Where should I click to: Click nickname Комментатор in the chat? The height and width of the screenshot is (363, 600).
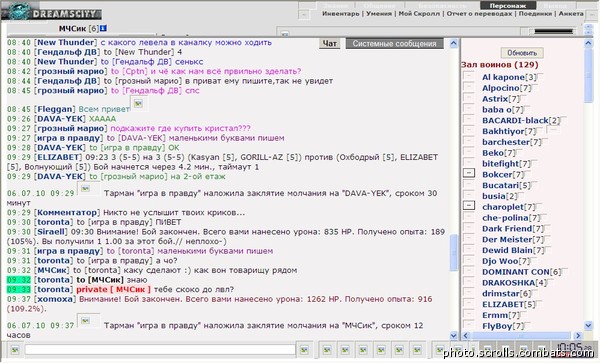click(x=67, y=213)
